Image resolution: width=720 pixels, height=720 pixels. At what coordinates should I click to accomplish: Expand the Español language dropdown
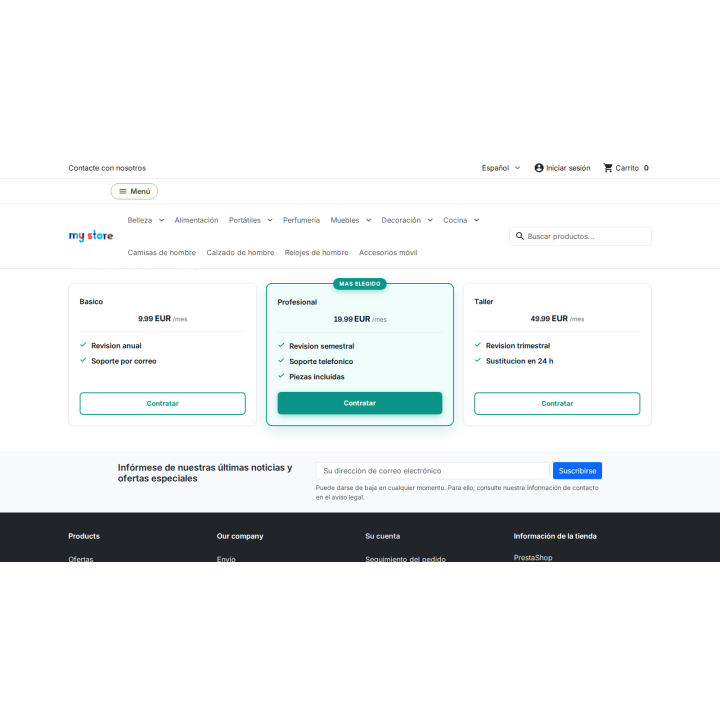[x=501, y=168]
